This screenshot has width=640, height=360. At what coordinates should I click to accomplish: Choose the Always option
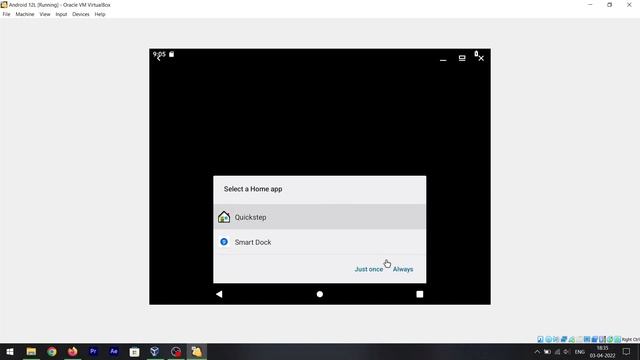403,269
